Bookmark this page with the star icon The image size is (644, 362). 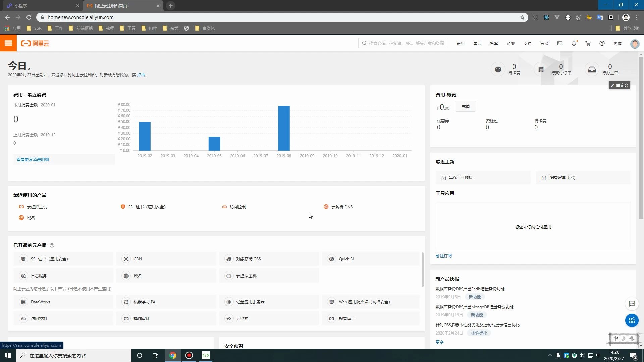click(522, 17)
